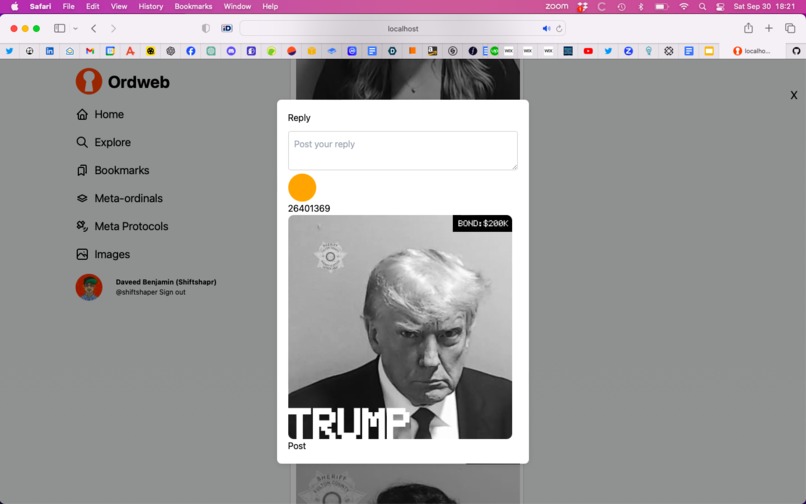Focus the Post your reply field
Image resolution: width=806 pixels, height=504 pixels.
[402, 151]
